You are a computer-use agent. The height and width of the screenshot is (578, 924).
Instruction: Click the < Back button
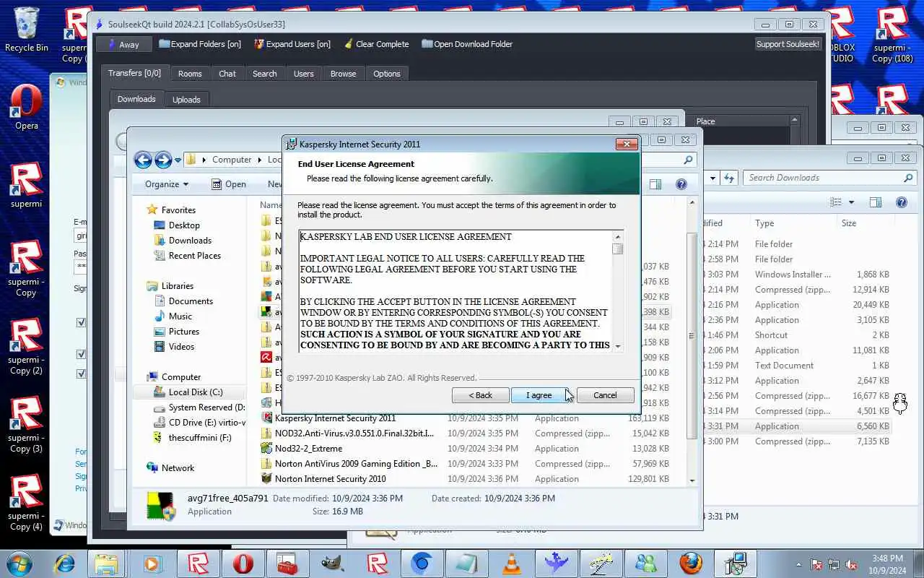pos(480,395)
